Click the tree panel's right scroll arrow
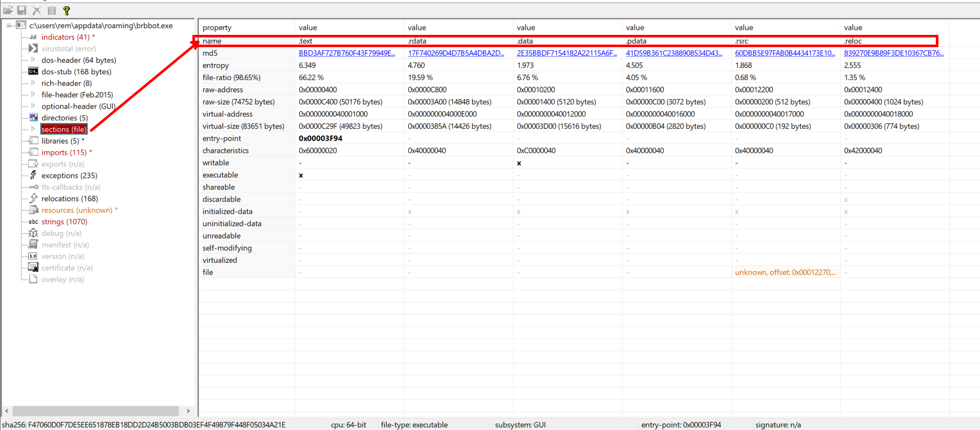 coord(188,411)
